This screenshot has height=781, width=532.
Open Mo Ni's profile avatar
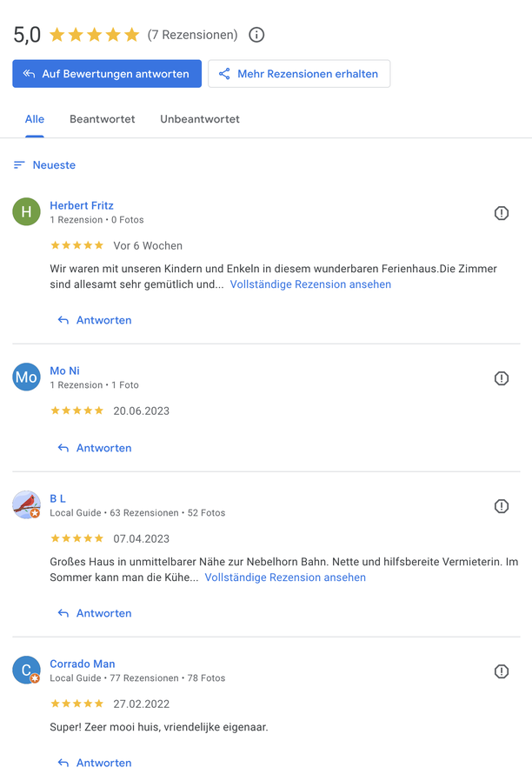(27, 377)
